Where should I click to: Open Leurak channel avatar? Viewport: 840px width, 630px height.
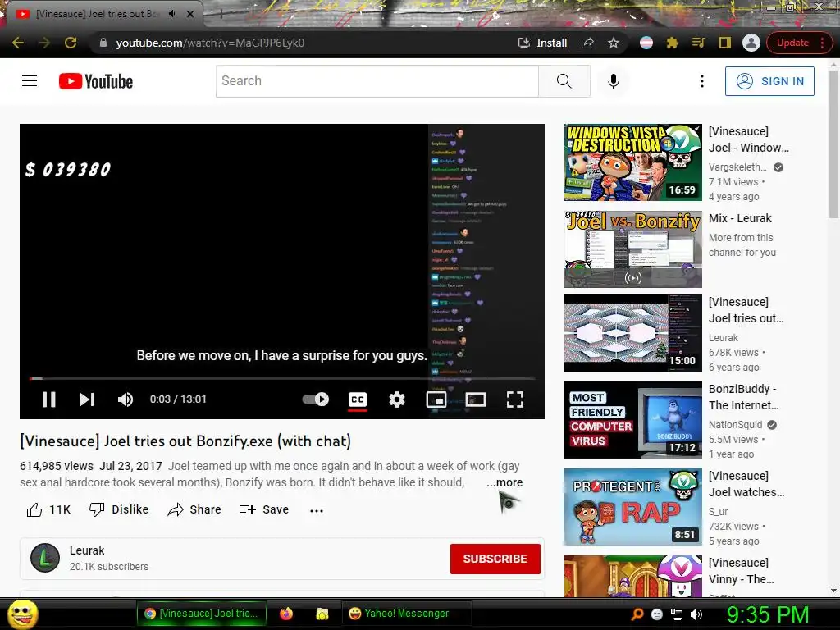point(45,558)
